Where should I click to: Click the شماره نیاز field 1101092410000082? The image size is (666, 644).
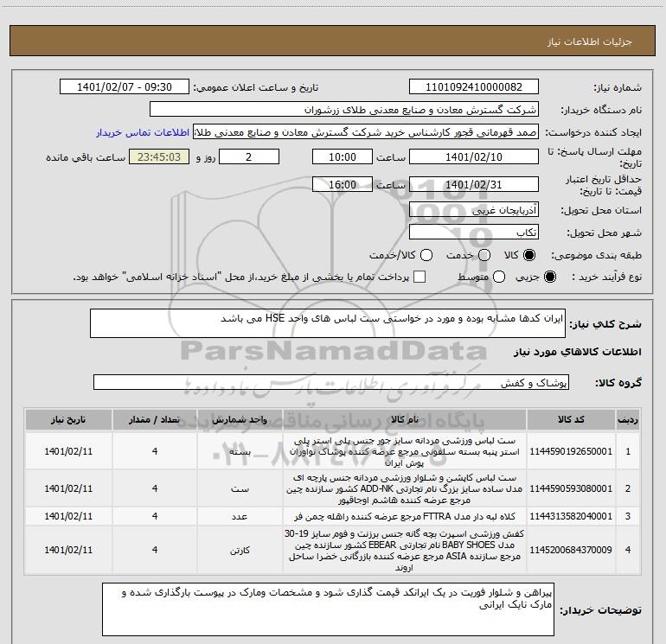coord(474,87)
